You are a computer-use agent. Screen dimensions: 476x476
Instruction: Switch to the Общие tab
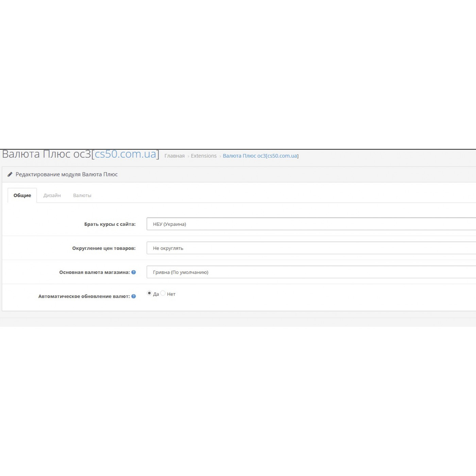[x=22, y=195]
